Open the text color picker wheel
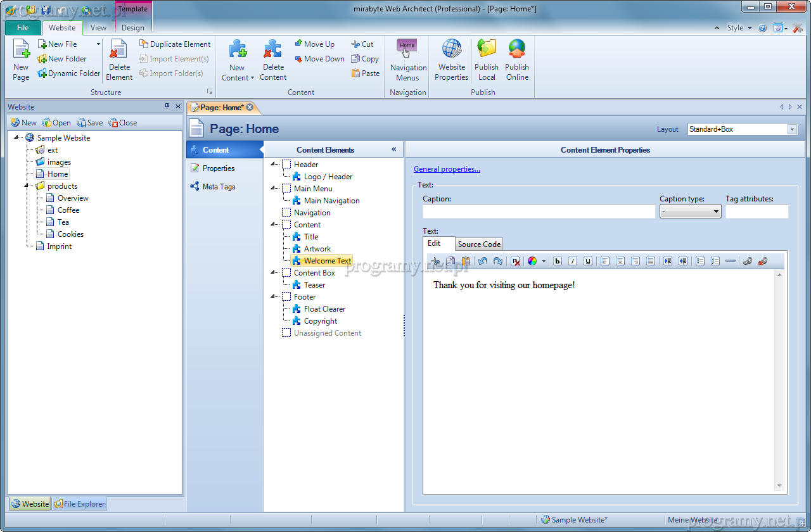The image size is (811, 532). pyautogui.click(x=532, y=261)
